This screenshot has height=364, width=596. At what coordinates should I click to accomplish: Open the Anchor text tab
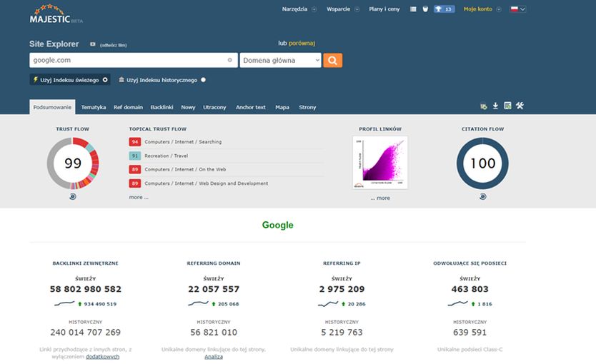tap(250, 107)
